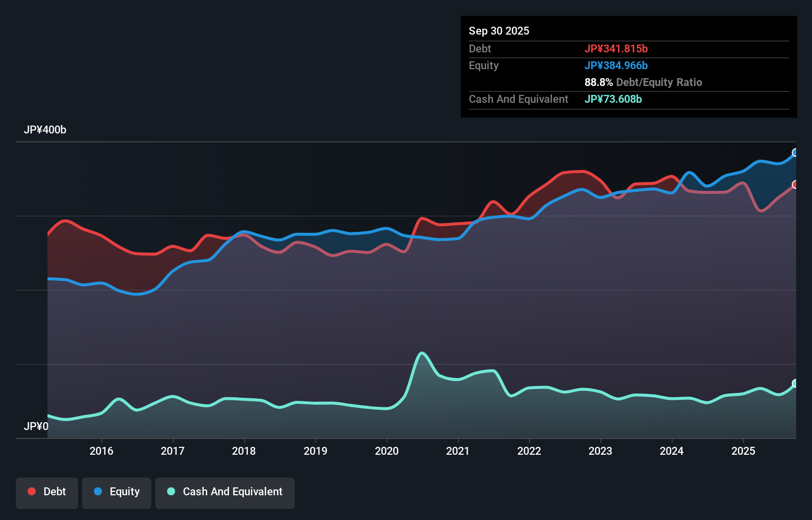Click the JP¥384.966b Equity value link
This screenshot has width=812, height=520.
click(617, 65)
